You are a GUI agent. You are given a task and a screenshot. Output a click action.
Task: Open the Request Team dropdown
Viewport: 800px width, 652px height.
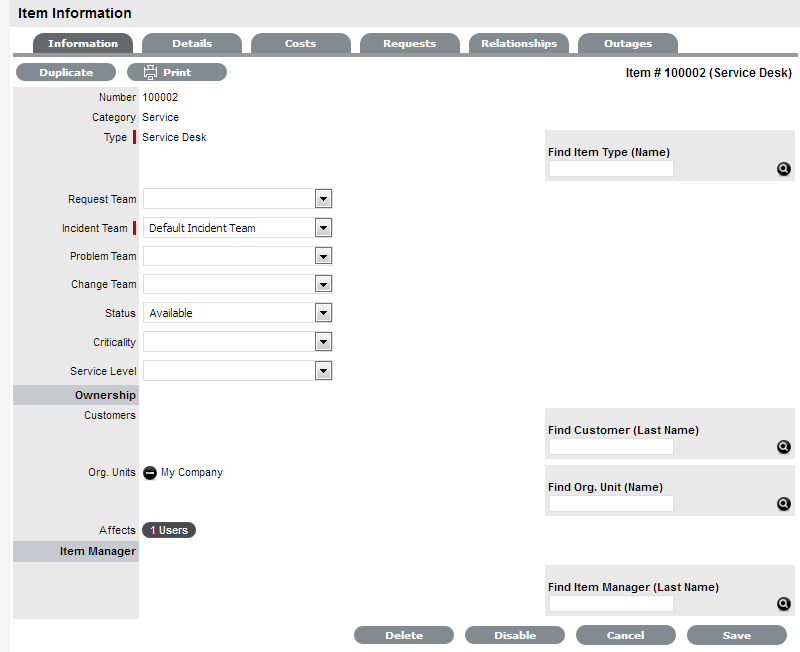coord(238,199)
